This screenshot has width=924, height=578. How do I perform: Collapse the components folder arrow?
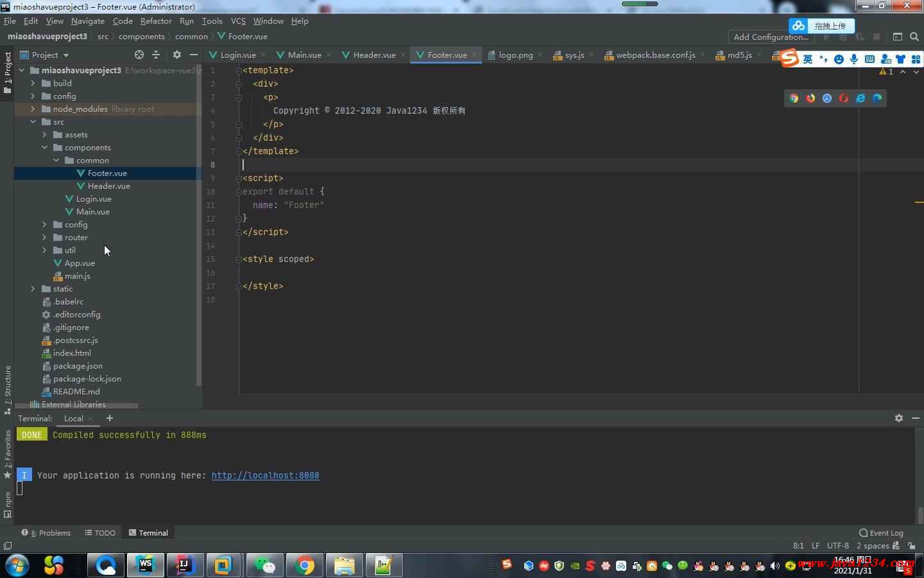tap(44, 148)
